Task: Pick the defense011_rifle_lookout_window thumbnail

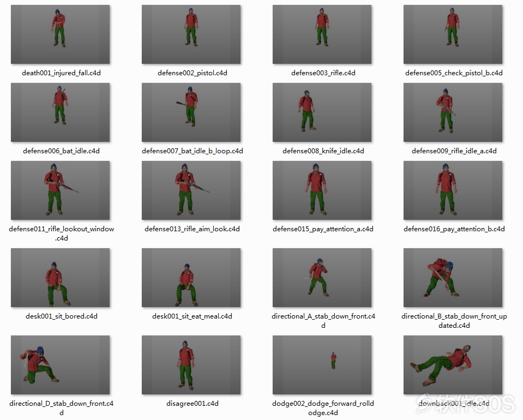Action: (x=61, y=190)
